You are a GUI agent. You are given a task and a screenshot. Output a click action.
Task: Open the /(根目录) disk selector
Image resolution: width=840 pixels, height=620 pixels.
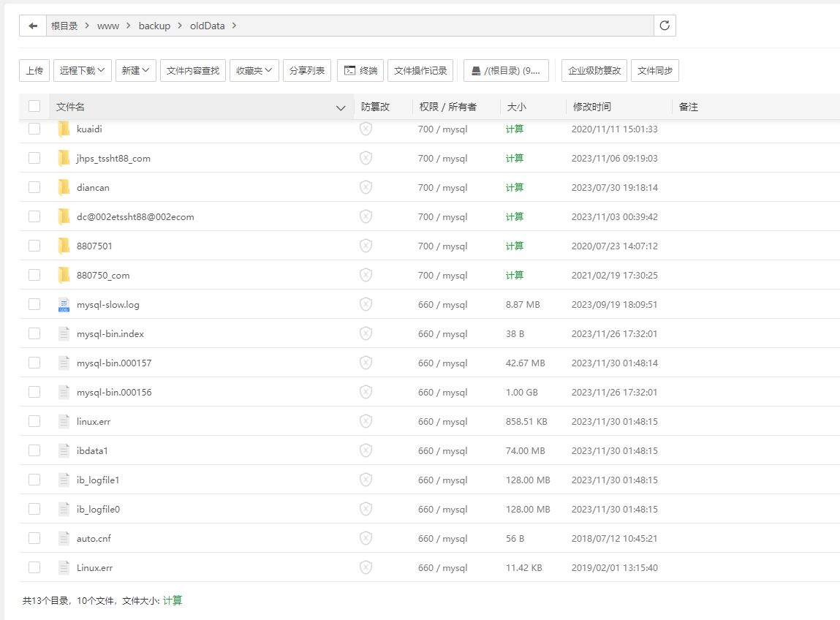click(506, 71)
